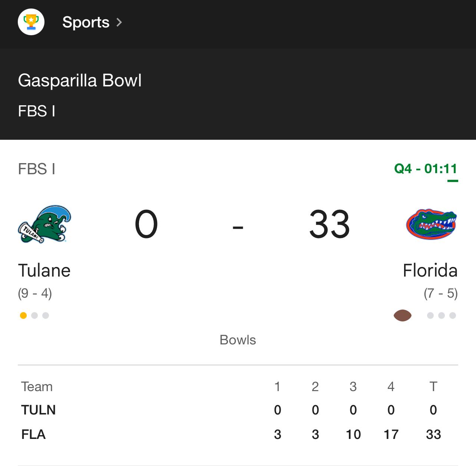Select the Tulane Green Wave logo
The image size is (476, 466).
click(44, 224)
